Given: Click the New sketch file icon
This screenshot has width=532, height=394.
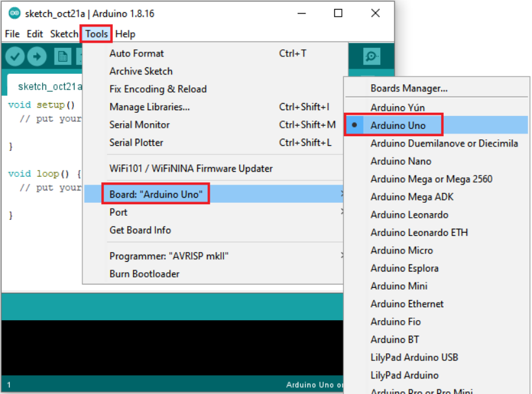Looking at the screenshot, I should (x=63, y=56).
